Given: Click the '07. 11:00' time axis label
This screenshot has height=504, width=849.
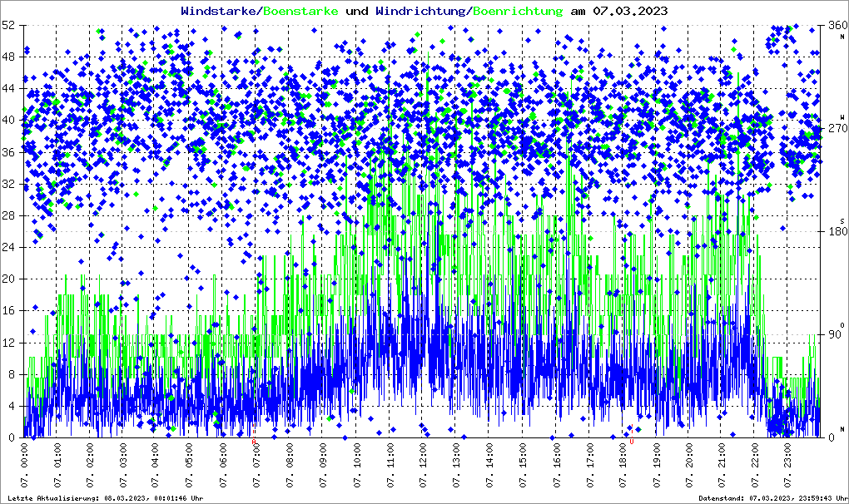Looking at the screenshot, I should point(390,465).
